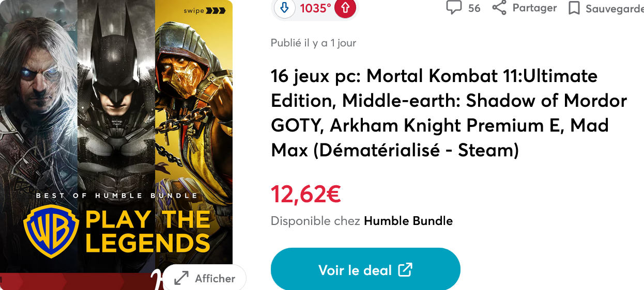Click the Partager label
The width and height of the screenshot is (644, 290).
click(x=534, y=8)
